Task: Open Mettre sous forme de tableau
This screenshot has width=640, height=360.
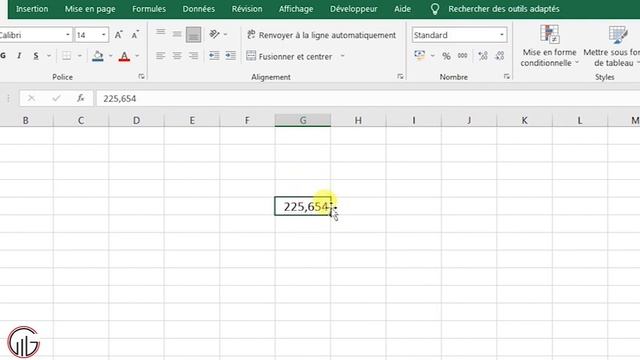Action: point(612,46)
